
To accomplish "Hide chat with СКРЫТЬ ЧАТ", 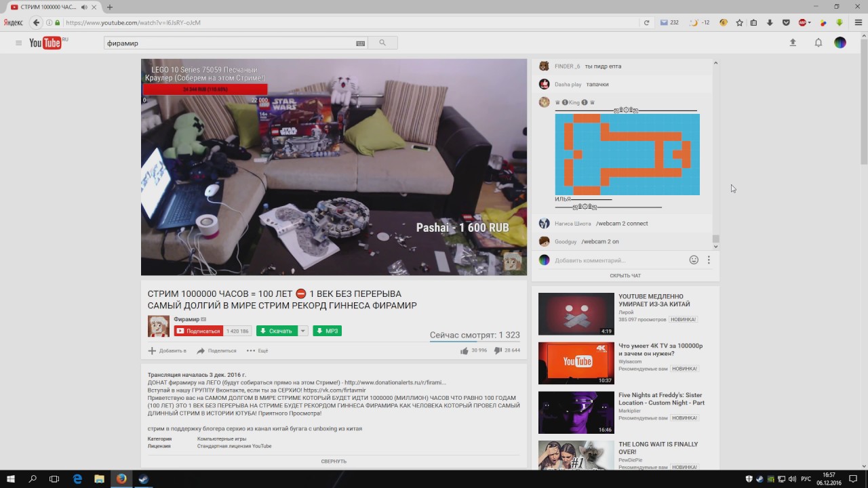I will coord(625,276).
